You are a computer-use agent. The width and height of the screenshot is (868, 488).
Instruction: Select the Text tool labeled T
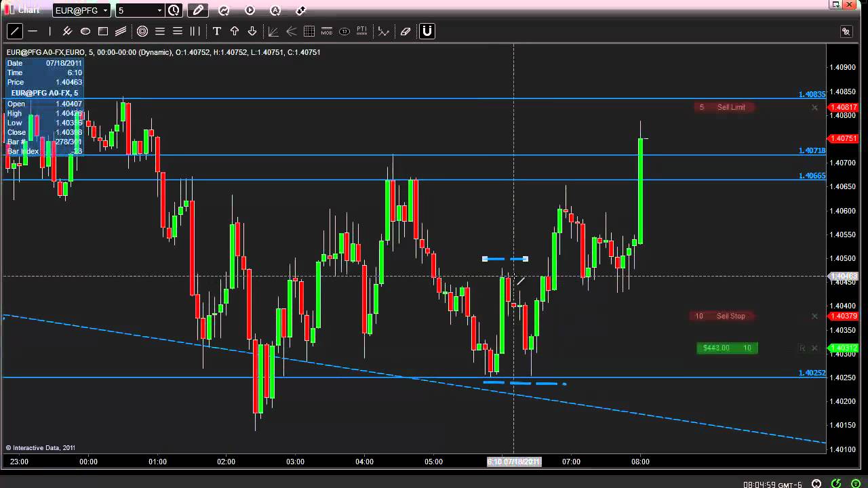pos(216,31)
